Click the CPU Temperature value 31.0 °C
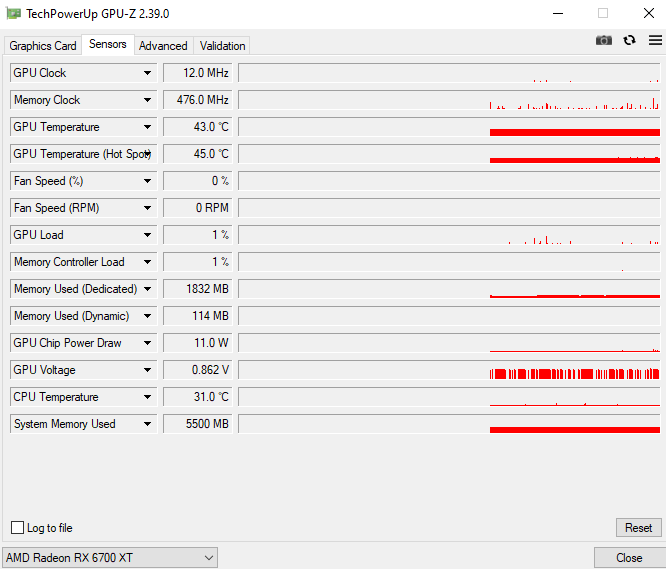Viewport: 666px width, 569px height. point(198,397)
